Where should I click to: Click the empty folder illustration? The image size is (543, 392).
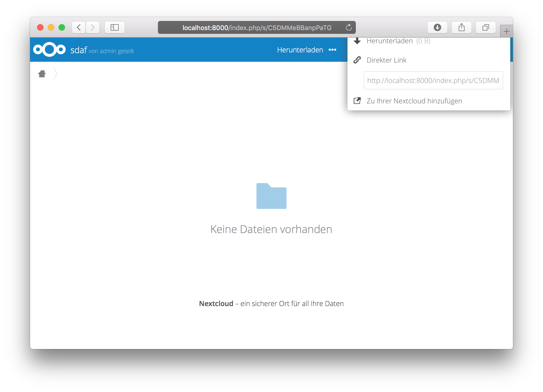271,196
